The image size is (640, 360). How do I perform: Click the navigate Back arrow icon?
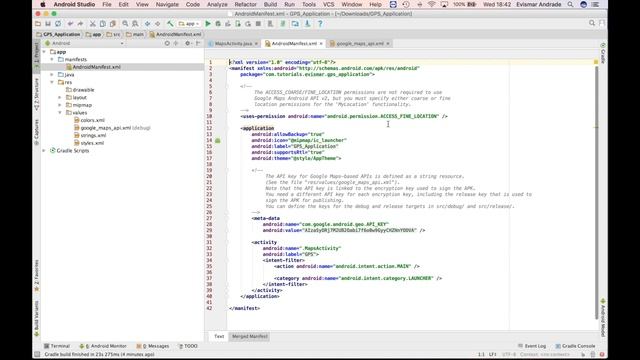147,24
